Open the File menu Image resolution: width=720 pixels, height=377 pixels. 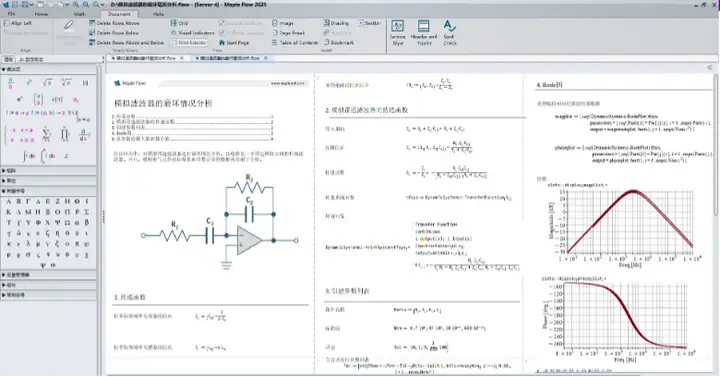pos(11,14)
